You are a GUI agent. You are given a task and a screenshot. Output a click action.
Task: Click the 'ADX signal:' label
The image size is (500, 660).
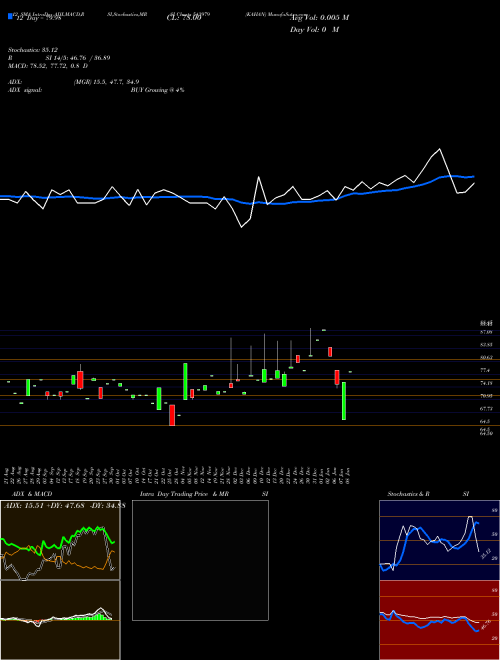(x=25, y=90)
